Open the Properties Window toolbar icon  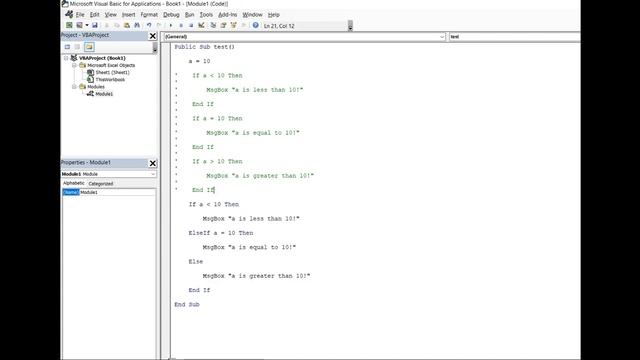(223, 25)
